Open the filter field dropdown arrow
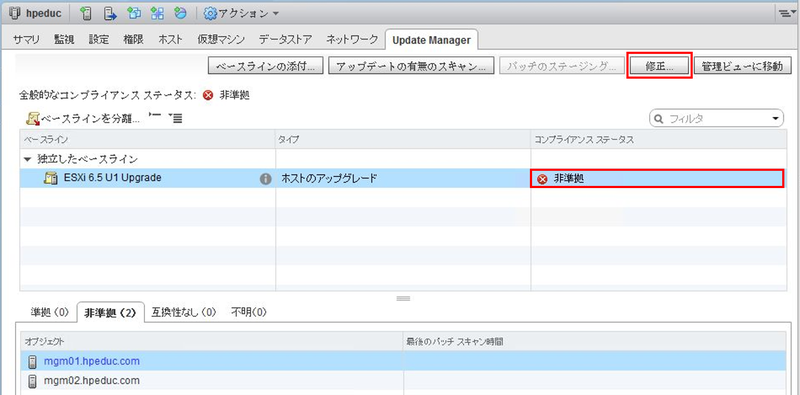800x395 pixels. click(x=776, y=118)
